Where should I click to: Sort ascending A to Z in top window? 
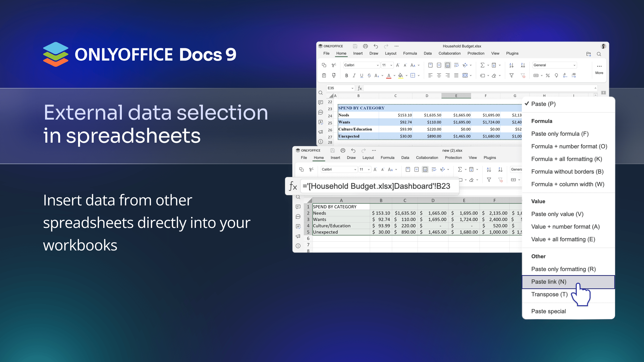(x=511, y=65)
